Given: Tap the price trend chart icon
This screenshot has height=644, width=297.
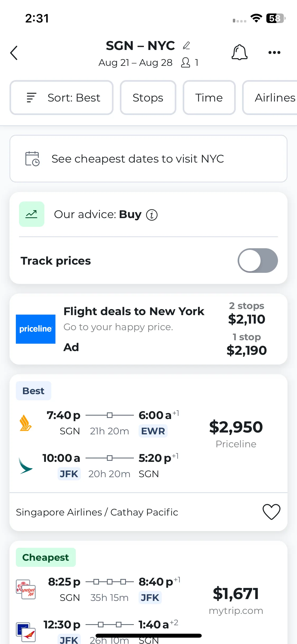Looking at the screenshot, I should (x=32, y=214).
